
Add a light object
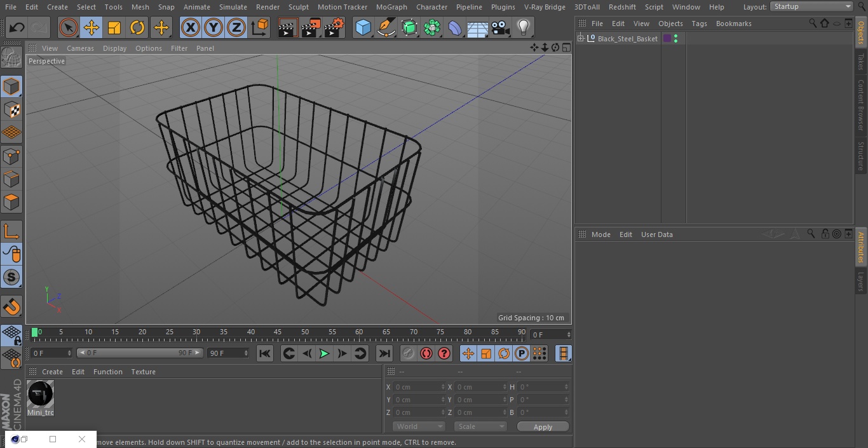524,27
